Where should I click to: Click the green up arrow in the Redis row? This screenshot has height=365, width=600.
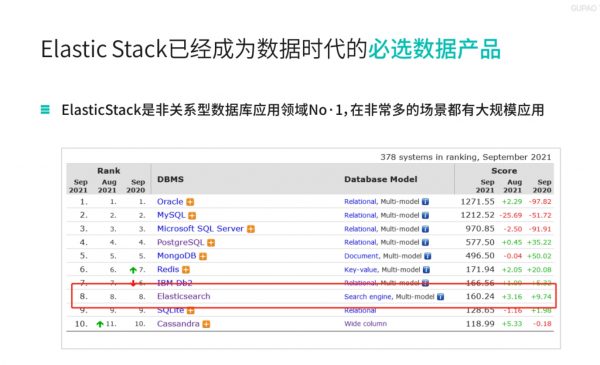[133, 270]
